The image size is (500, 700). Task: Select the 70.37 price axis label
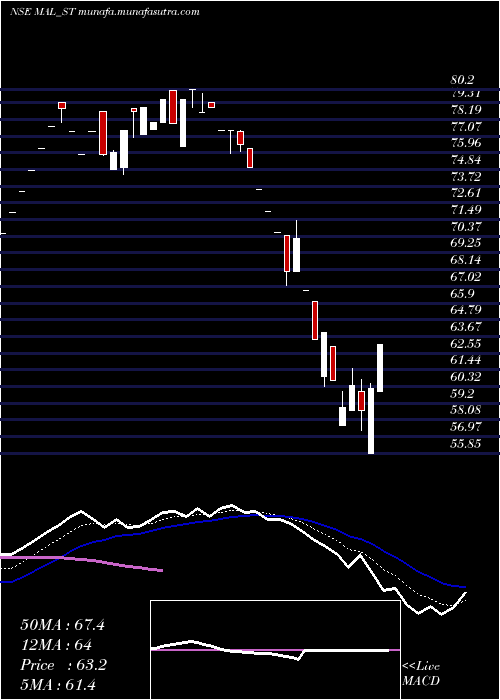point(467,227)
